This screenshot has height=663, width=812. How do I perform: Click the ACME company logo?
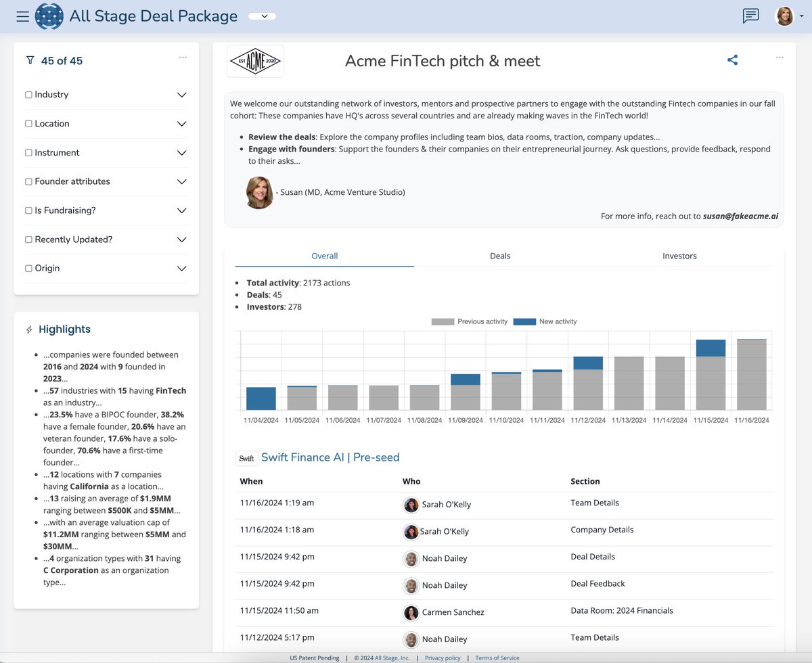[x=255, y=62]
